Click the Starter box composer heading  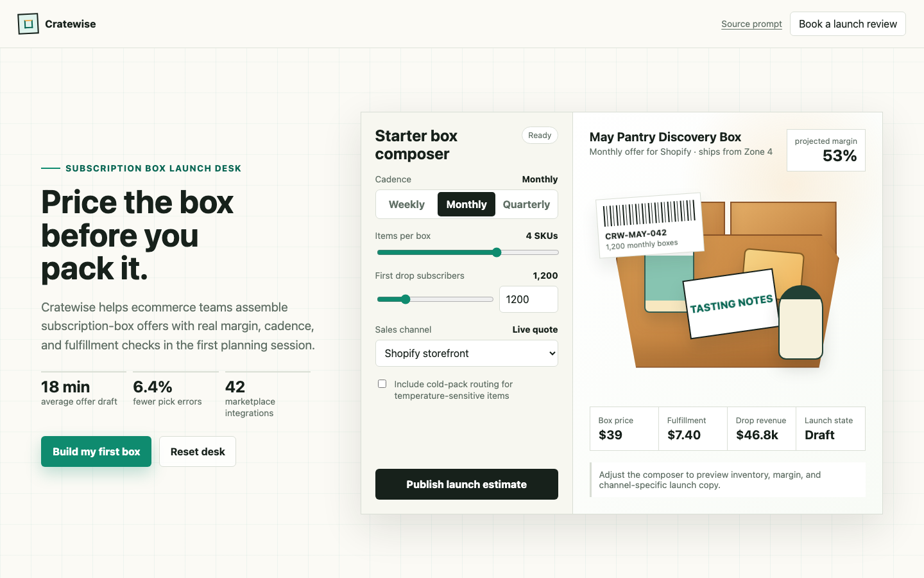(x=416, y=144)
